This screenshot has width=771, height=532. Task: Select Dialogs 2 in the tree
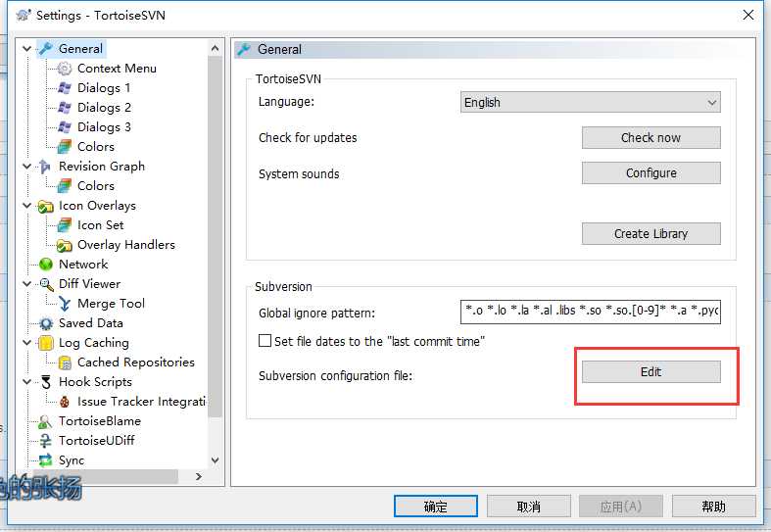104,108
